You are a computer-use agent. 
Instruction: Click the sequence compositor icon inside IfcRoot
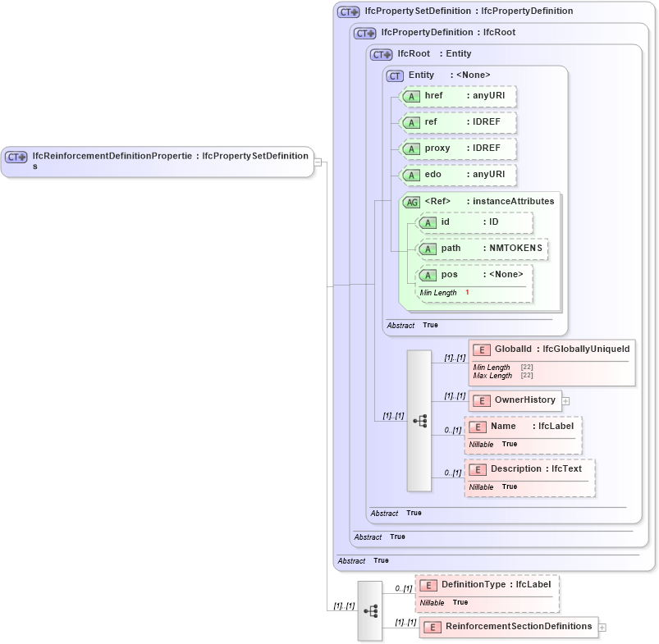point(419,419)
